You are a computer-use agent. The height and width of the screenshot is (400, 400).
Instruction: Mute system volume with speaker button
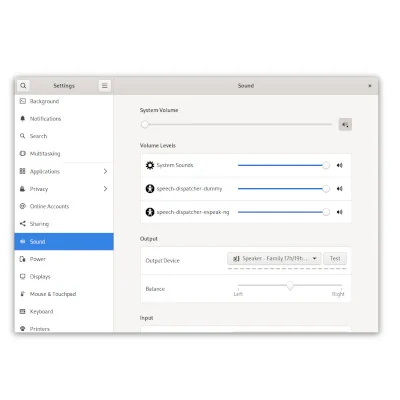coord(345,125)
